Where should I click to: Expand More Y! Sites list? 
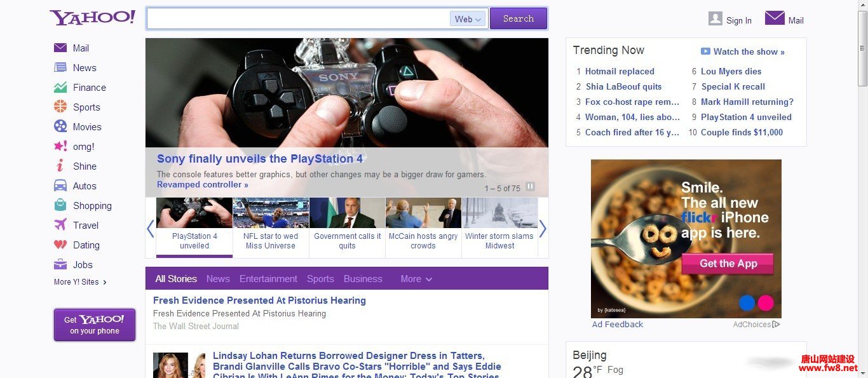tap(81, 282)
